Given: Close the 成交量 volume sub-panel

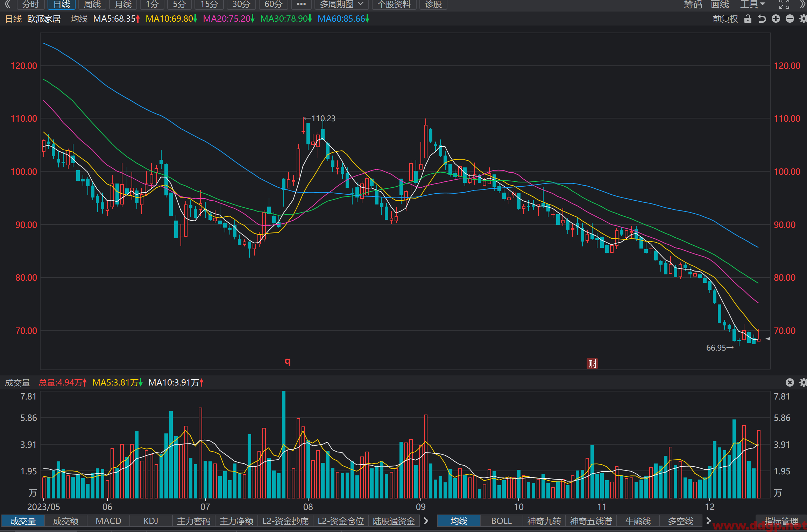Looking at the screenshot, I should tap(790, 382).
